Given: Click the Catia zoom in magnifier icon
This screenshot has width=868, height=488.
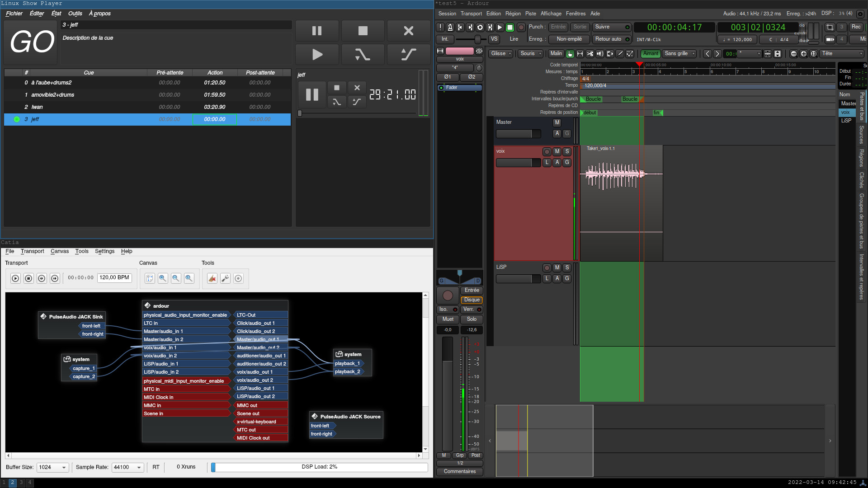Looking at the screenshot, I should coord(163,278).
